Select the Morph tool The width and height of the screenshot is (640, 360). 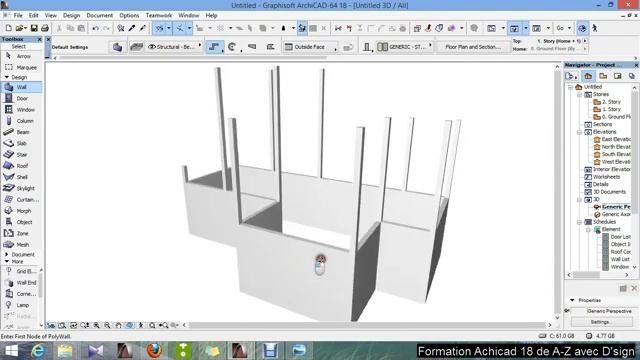[x=21, y=211]
